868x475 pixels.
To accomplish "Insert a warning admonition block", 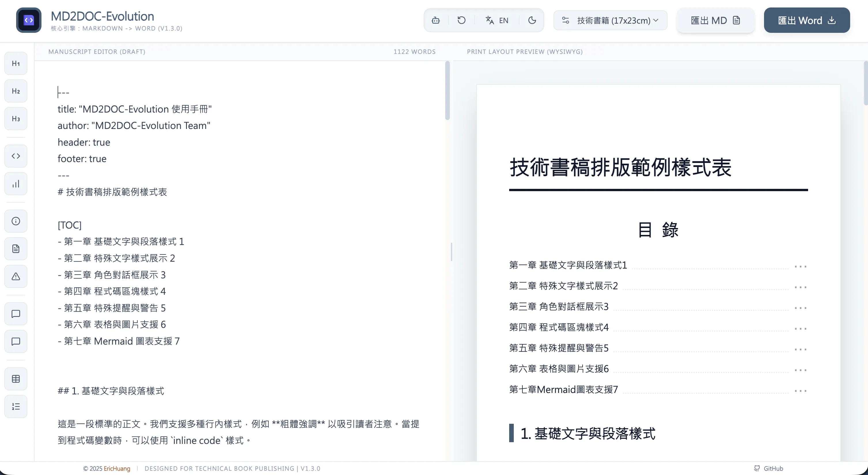I will pos(16,276).
